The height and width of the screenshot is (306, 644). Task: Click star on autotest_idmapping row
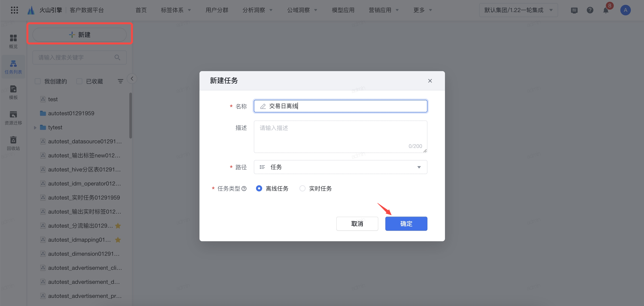[118, 240]
